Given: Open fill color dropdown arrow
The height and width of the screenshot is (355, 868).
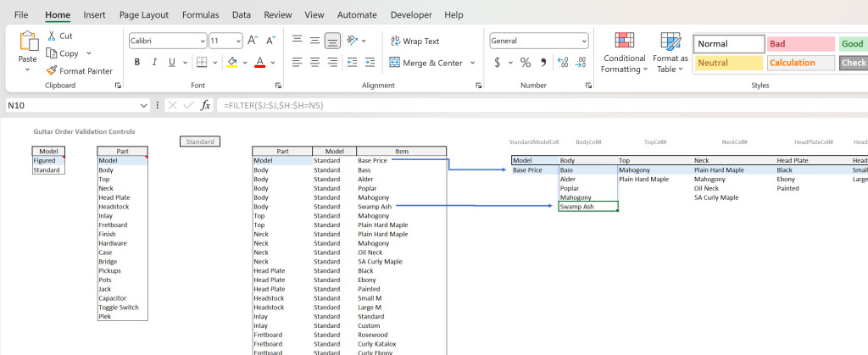Looking at the screenshot, I should [x=245, y=63].
